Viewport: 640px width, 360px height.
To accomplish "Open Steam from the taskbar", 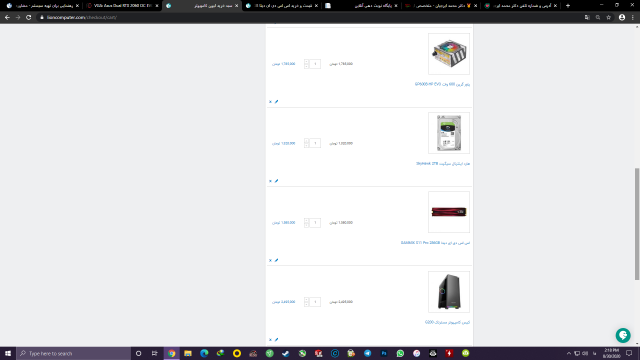I will [x=286, y=353].
